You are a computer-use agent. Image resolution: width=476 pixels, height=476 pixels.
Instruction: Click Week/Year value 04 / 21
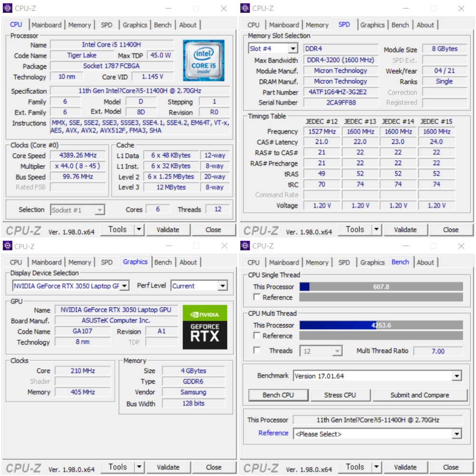pyautogui.click(x=445, y=70)
